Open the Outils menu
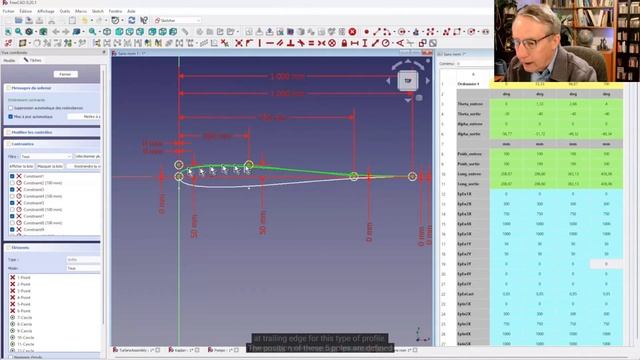This screenshot has height=360, width=640. pos(64,11)
